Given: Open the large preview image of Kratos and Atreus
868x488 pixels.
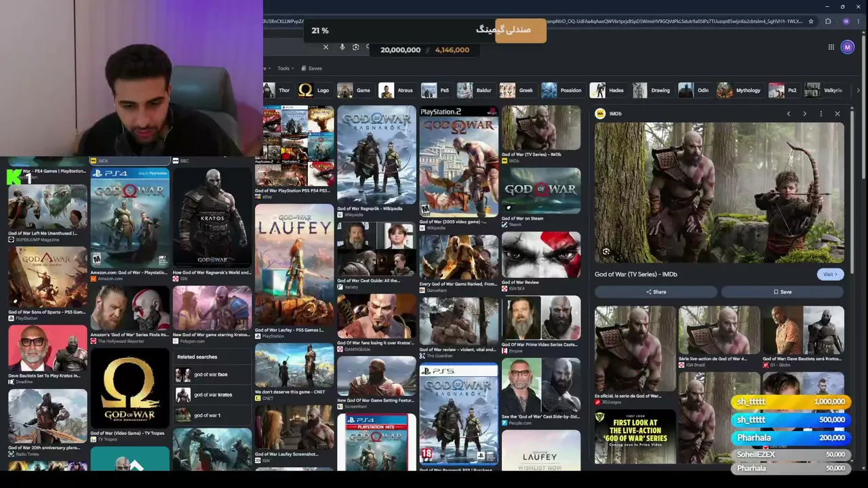Looking at the screenshot, I should (719, 192).
